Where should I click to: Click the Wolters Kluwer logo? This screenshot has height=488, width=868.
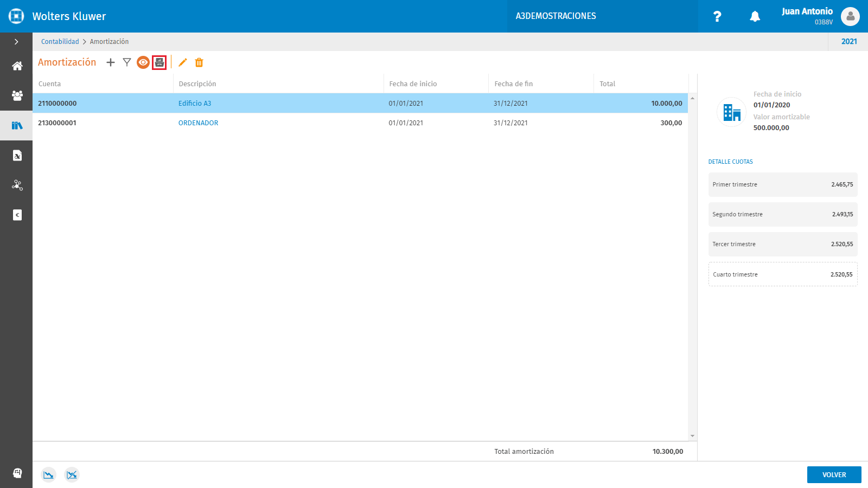click(x=16, y=16)
